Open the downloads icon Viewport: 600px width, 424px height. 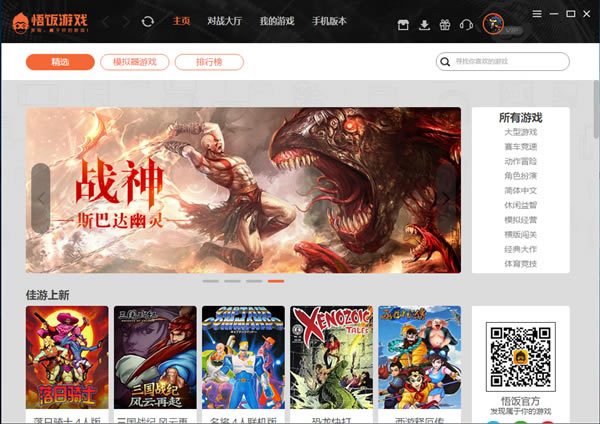424,25
